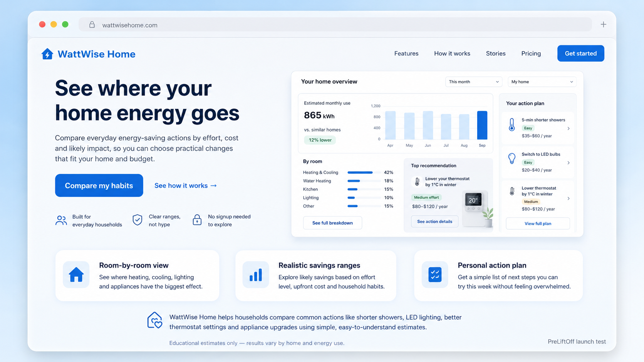
Task: Open the How it works nav item
Action: [x=452, y=53]
